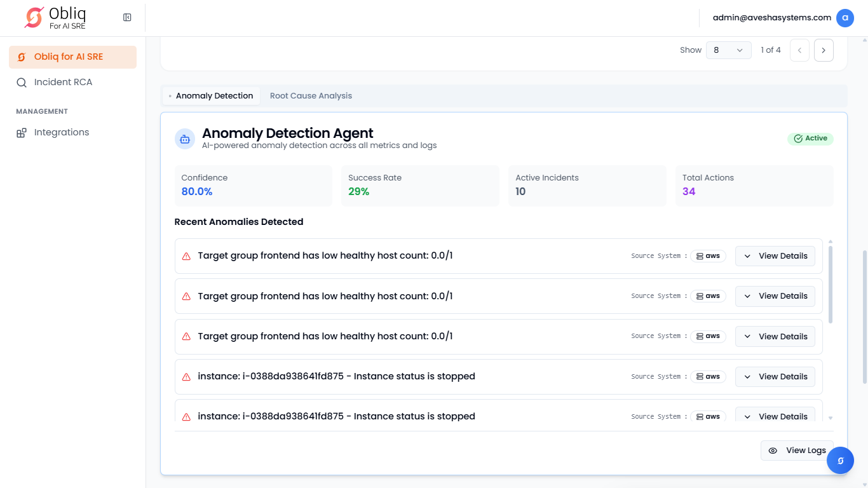Select the Anomaly Detection tab
This screenshot has height=488, width=868.
pos(214,96)
